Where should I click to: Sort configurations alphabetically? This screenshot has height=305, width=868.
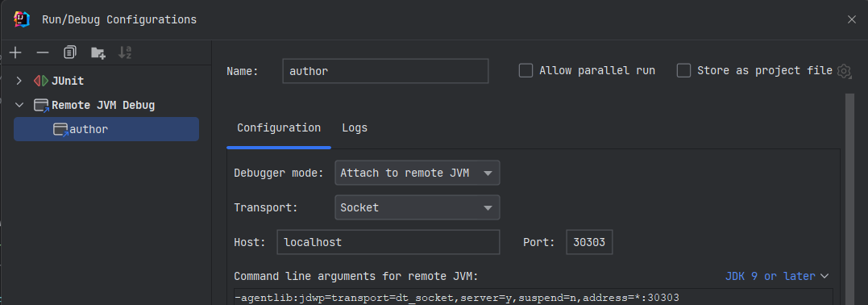[125, 52]
